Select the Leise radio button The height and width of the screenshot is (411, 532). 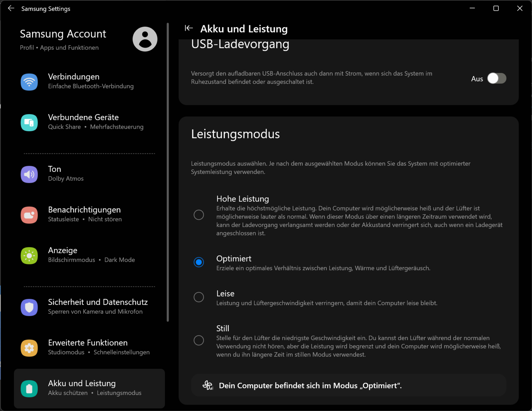pyautogui.click(x=199, y=297)
